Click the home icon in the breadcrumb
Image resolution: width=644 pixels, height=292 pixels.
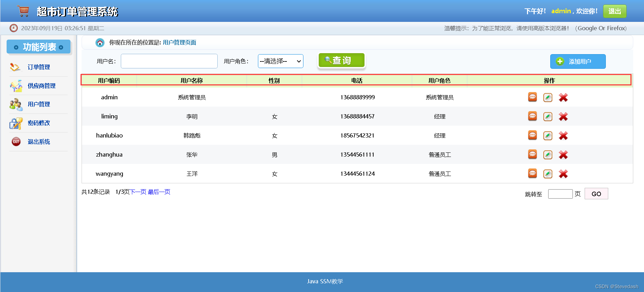[100, 42]
